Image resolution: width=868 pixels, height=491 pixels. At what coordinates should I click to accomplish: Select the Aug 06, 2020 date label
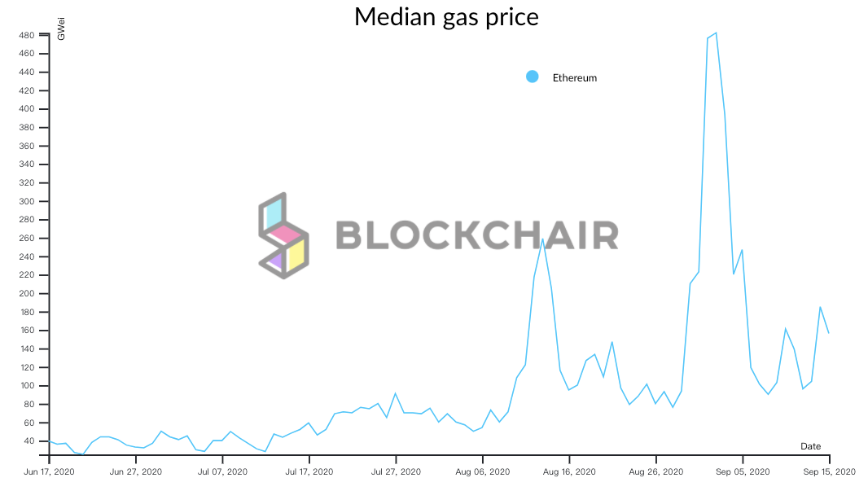[x=482, y=471]
